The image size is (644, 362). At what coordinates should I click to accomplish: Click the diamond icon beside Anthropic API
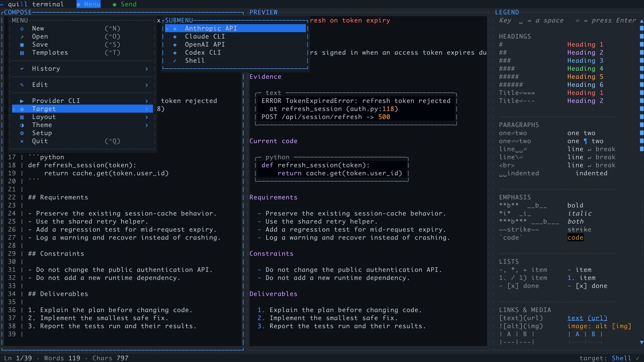coord(175,29)
